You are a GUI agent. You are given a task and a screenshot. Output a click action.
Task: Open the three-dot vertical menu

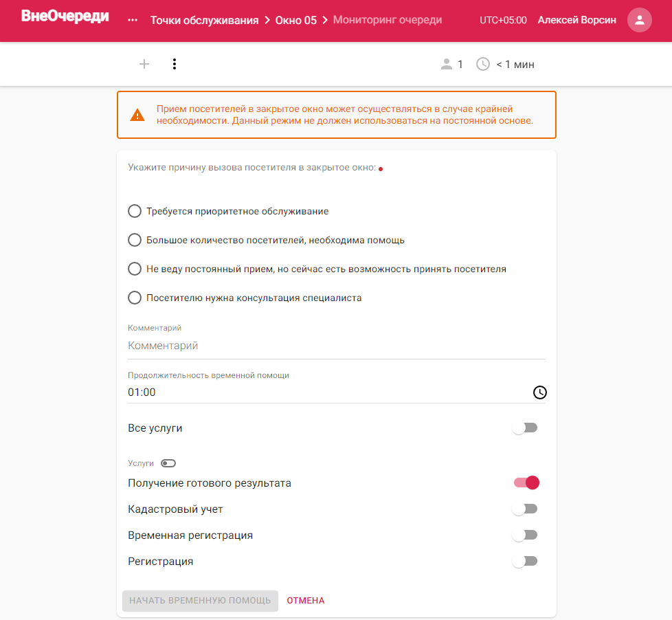174,65
